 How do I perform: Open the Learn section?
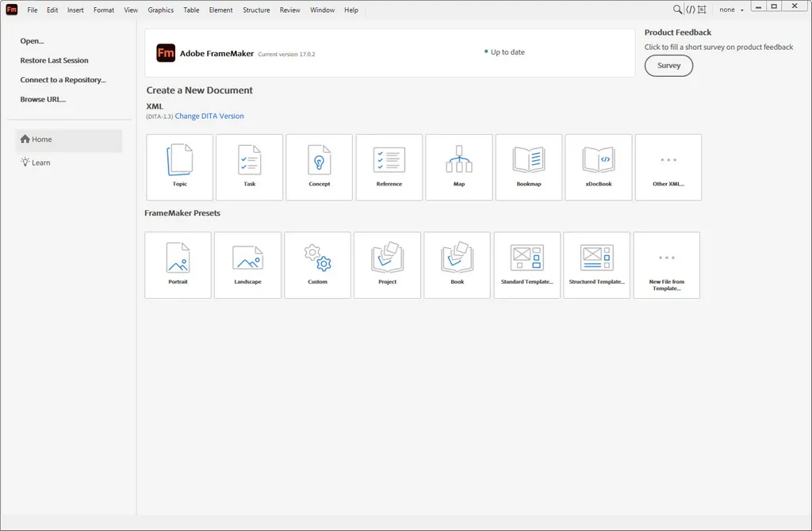coord(35,162)
